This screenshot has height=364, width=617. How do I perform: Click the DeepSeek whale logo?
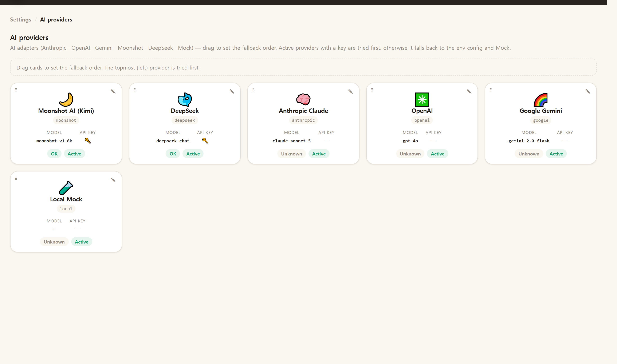pyautogui.click(x=185, y=99)
